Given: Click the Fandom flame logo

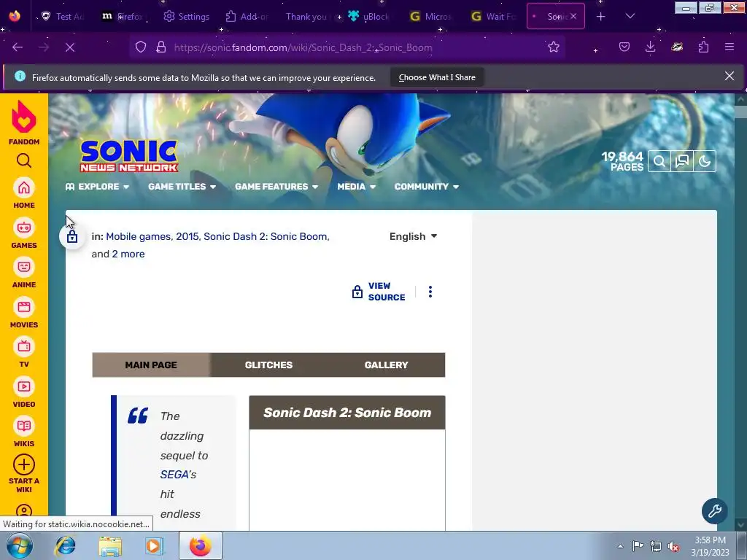Looking at the screenshot, I should 24,117.
